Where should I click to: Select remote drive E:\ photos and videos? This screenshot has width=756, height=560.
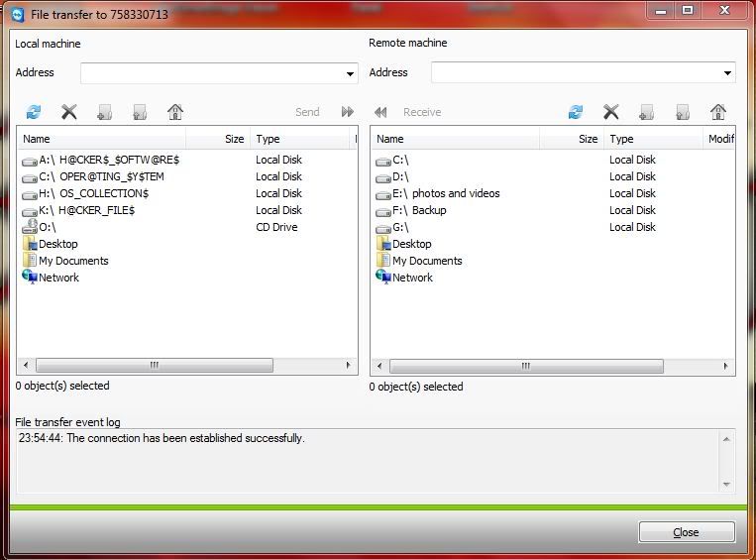[x=446, y=193]
